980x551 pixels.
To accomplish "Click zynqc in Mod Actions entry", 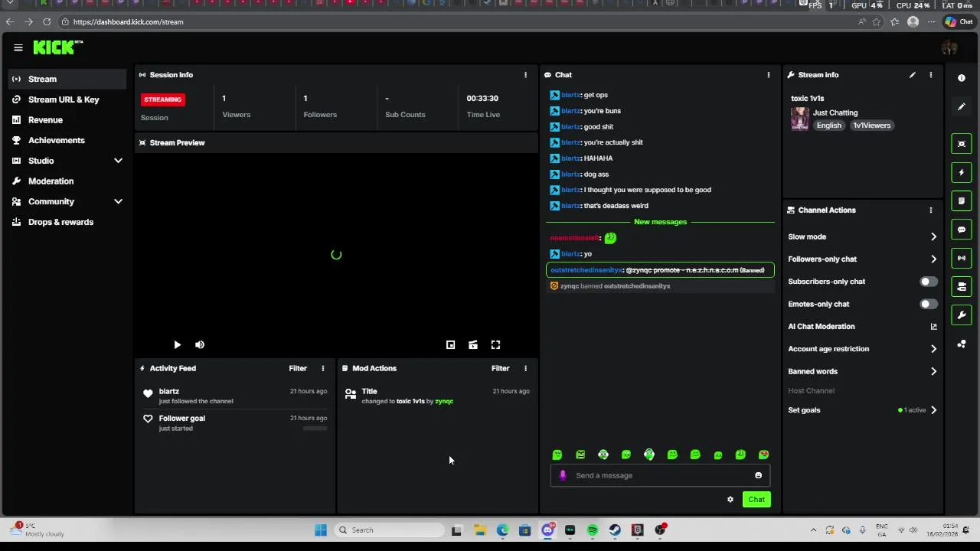I will (x=444, y=402).
